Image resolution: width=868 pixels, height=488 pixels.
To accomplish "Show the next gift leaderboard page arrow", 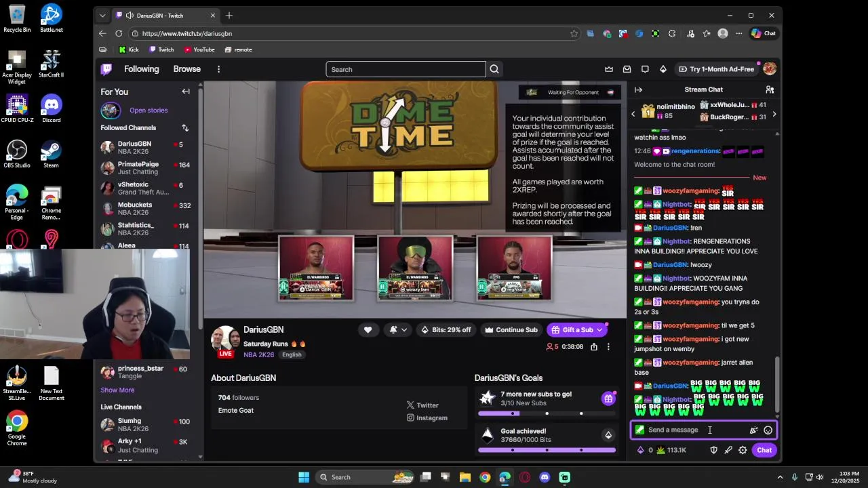I will tap(774, 114).
